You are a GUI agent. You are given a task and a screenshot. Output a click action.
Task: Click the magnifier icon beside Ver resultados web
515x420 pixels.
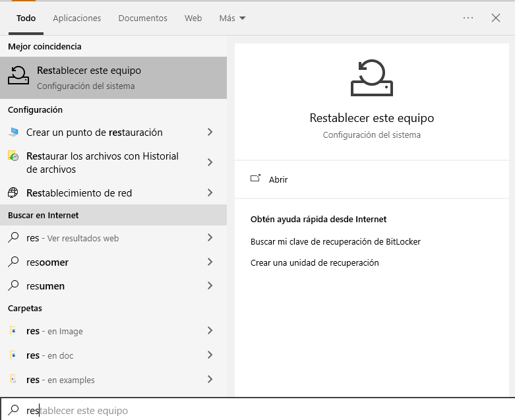13,237
